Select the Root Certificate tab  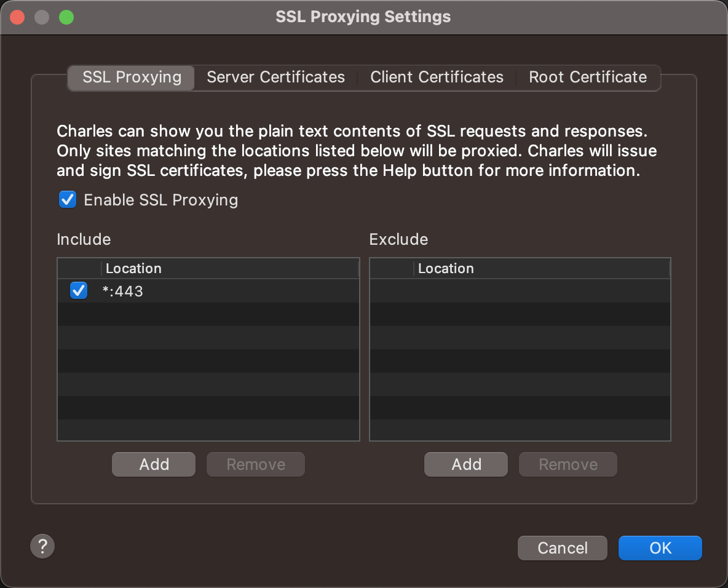click(x=588, y=77)
